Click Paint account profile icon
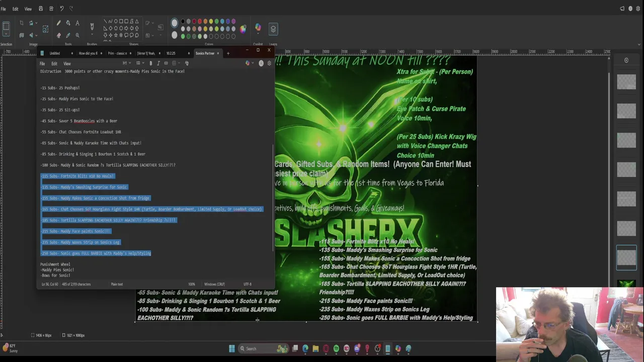 pyautogui.click(x=631, y=9)
